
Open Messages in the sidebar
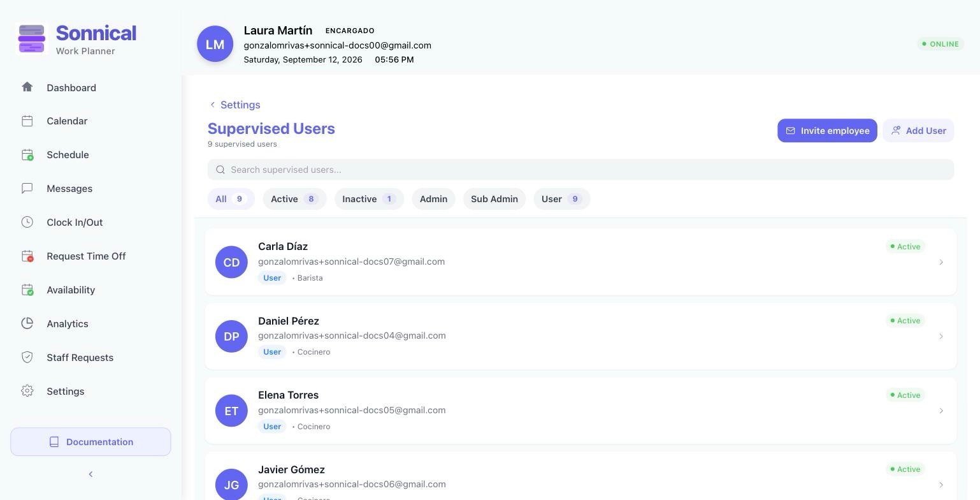tap(69, 188)
